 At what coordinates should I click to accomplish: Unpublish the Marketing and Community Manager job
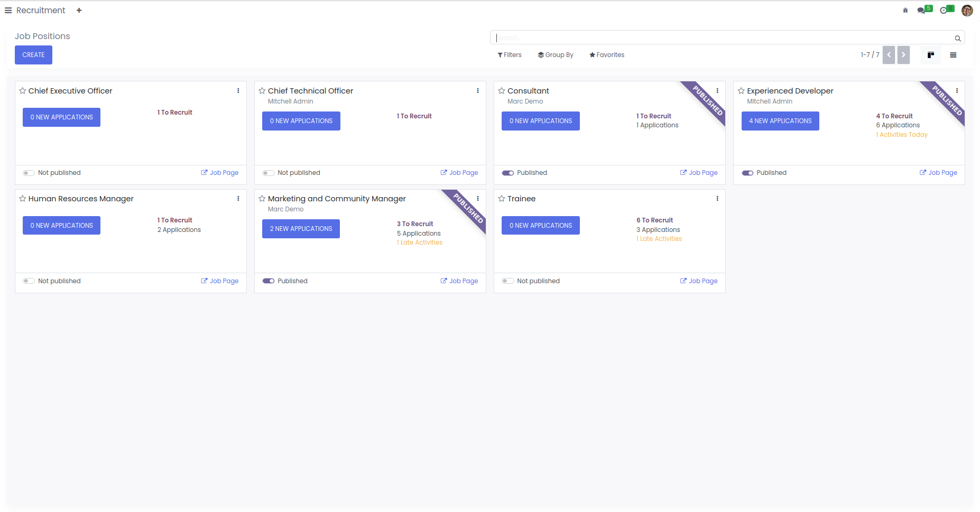pyautogui.click(x=269, y=281)
